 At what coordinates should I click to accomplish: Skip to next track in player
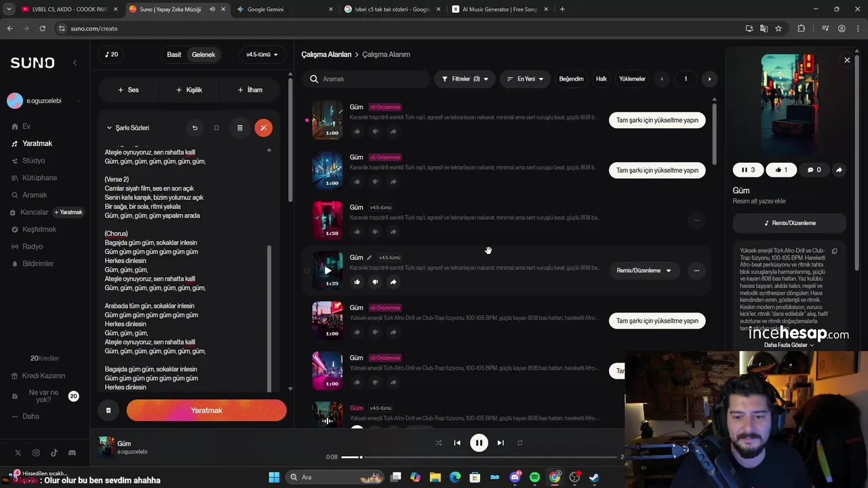[x=500, y=443]
